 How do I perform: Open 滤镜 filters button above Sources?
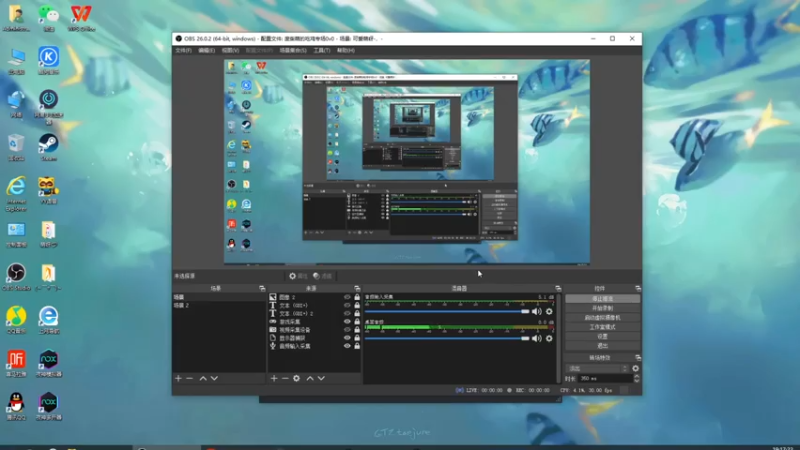[322, 276]
